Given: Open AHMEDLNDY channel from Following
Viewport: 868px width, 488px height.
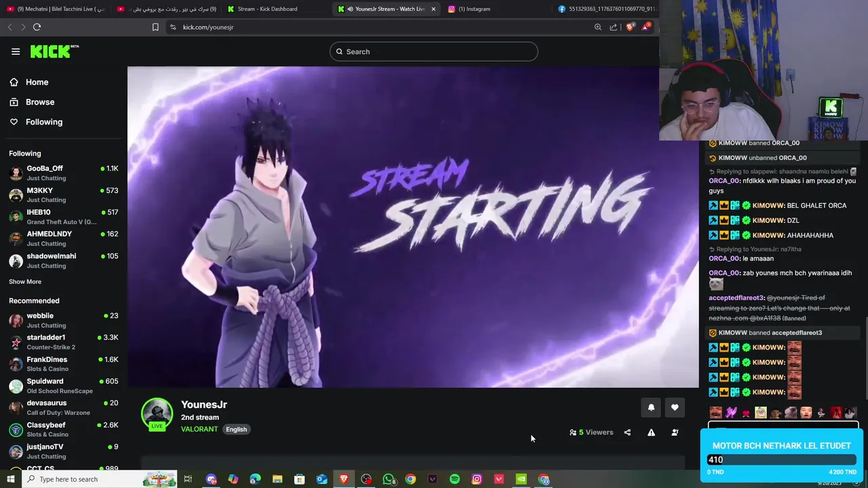Looking at the screenshot, I should click(64, 239).
